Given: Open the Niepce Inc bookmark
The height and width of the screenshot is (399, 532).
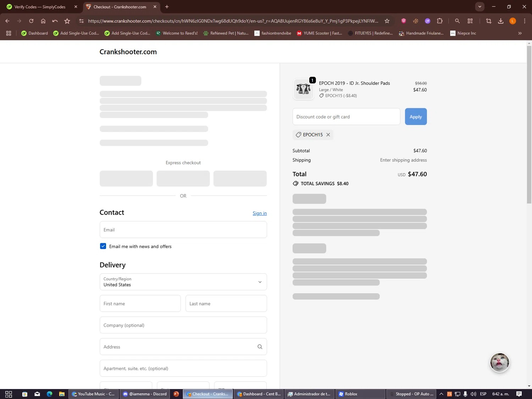Looking at the screenshot, I should [x=463, y=33].
